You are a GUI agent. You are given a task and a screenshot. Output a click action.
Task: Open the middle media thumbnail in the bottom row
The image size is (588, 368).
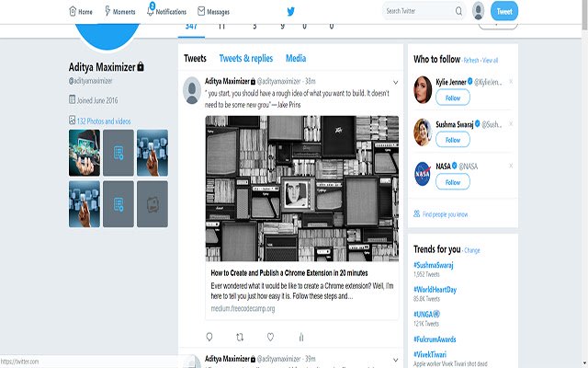[119, 204]
